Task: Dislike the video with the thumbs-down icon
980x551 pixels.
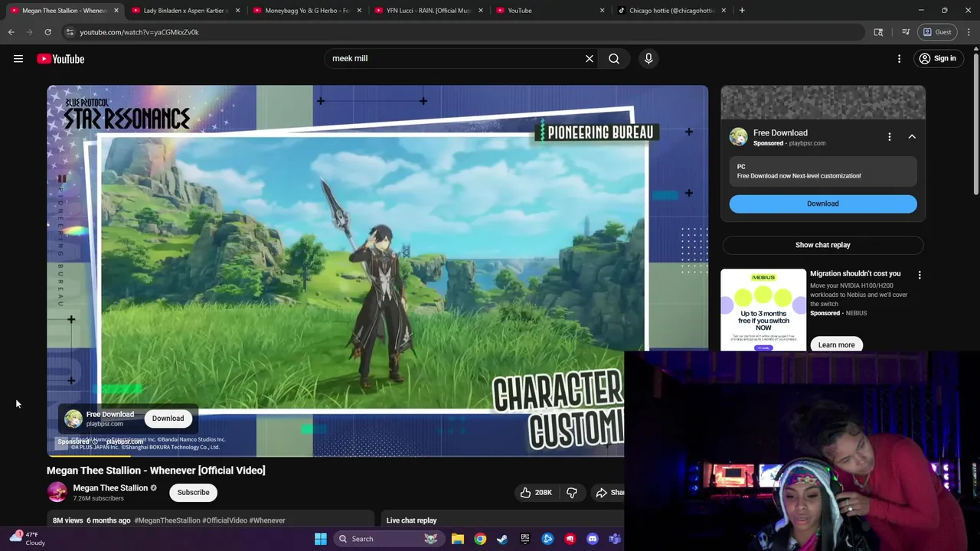Action: pos(572,493)
